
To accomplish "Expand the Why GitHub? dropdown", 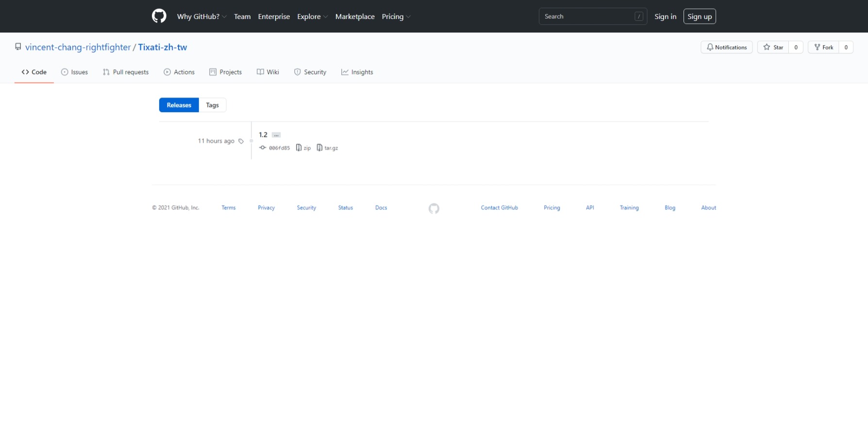I will pos(201,17).
